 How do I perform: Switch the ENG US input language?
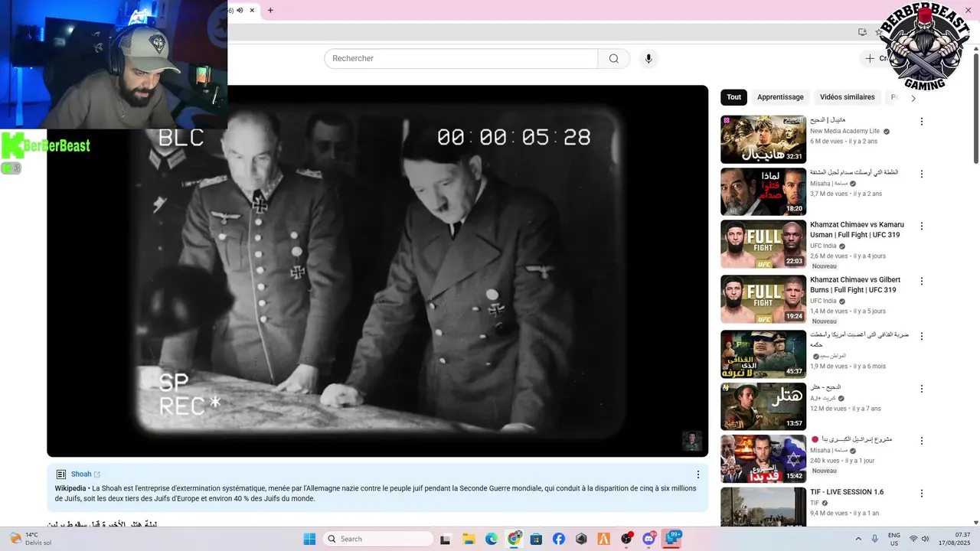point(894,539)
